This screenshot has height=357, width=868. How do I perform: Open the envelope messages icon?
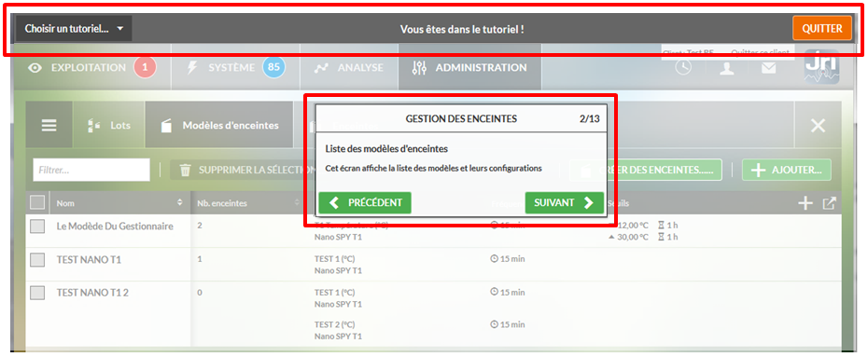[769, 68]
